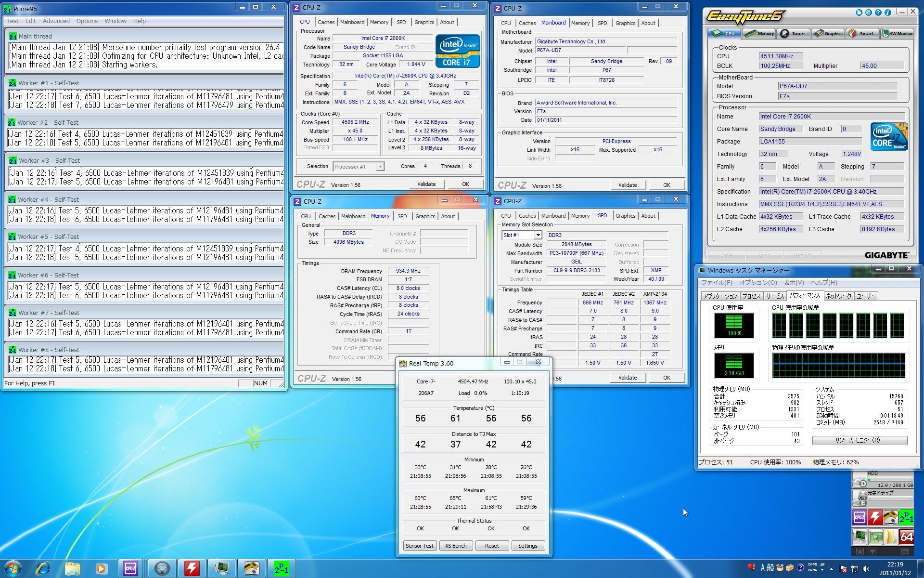
Task: Open the EasyTune6 help question mark icon
Action: (878, 13)
